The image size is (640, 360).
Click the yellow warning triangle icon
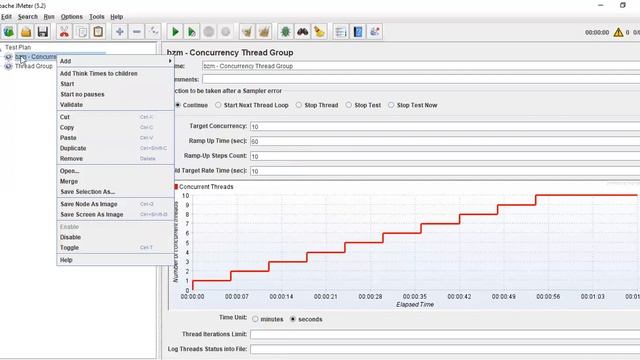(618, 32)
